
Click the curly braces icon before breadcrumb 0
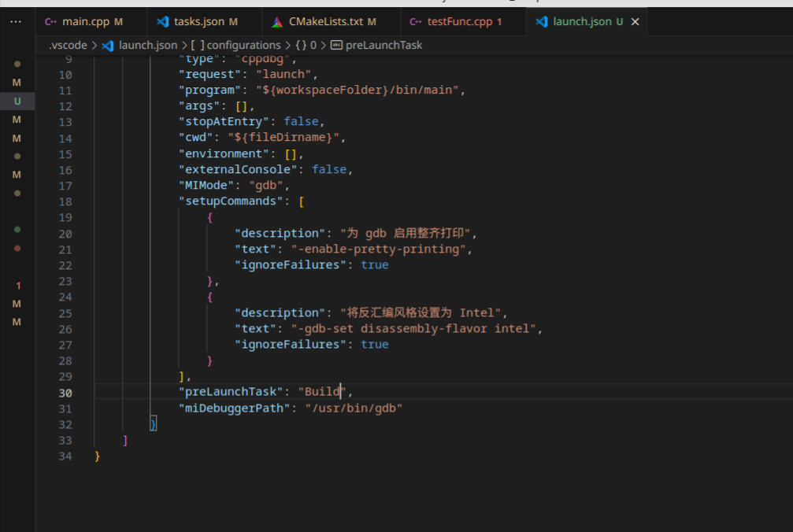tap(301, 46)
